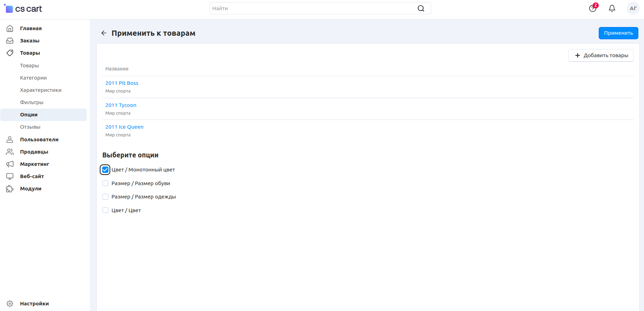The height and width of the screenshot is (311, 644).
Task: Click the Главная home icon in the sidebar
Action: pos(10,28)
